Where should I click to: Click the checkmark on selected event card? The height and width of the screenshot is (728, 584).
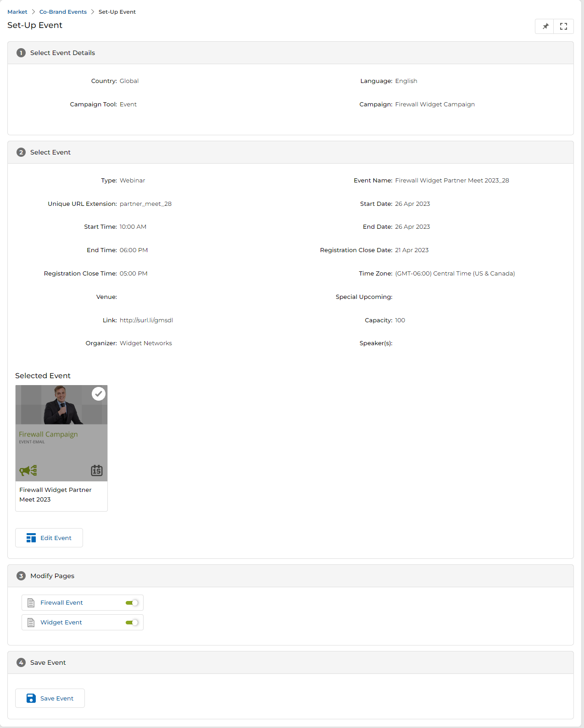pos(99,394)
